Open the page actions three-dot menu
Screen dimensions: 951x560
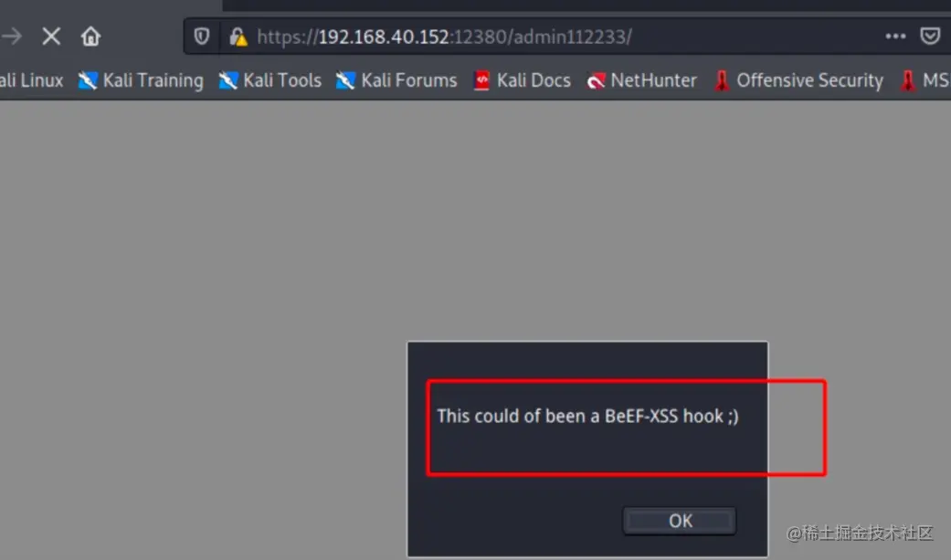click(x=895, y=37)
